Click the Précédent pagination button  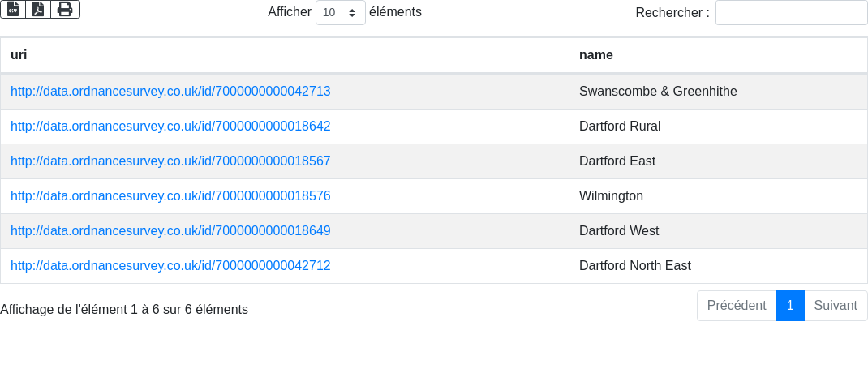pos(736,306)
